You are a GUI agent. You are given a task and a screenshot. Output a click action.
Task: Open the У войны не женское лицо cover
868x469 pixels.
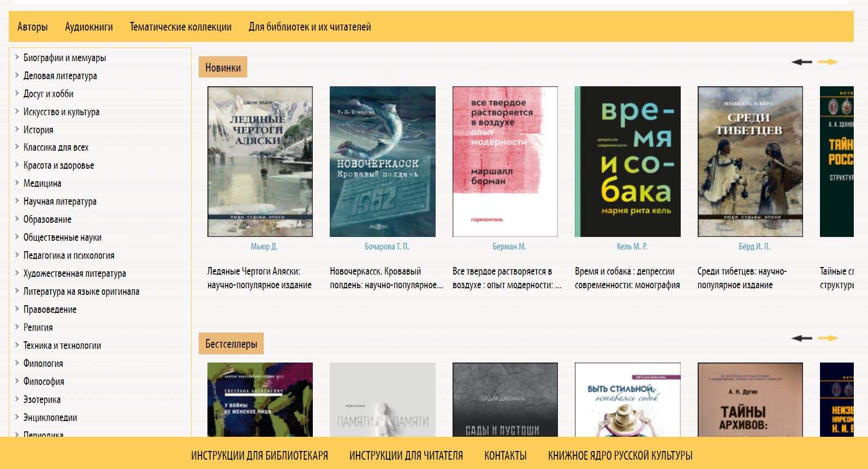[260, 400]
